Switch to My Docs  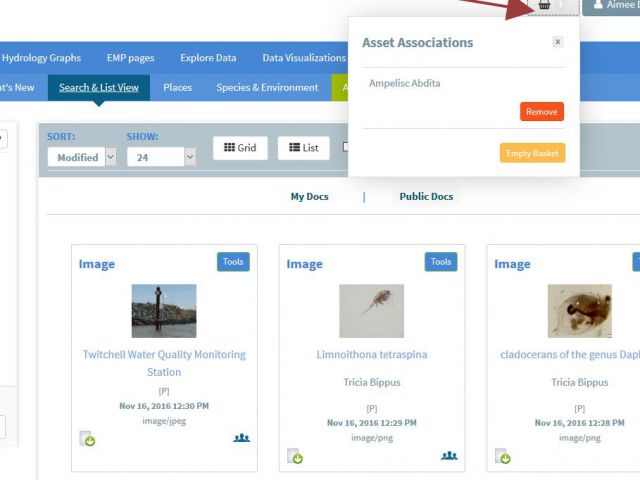tap(309, 197)
